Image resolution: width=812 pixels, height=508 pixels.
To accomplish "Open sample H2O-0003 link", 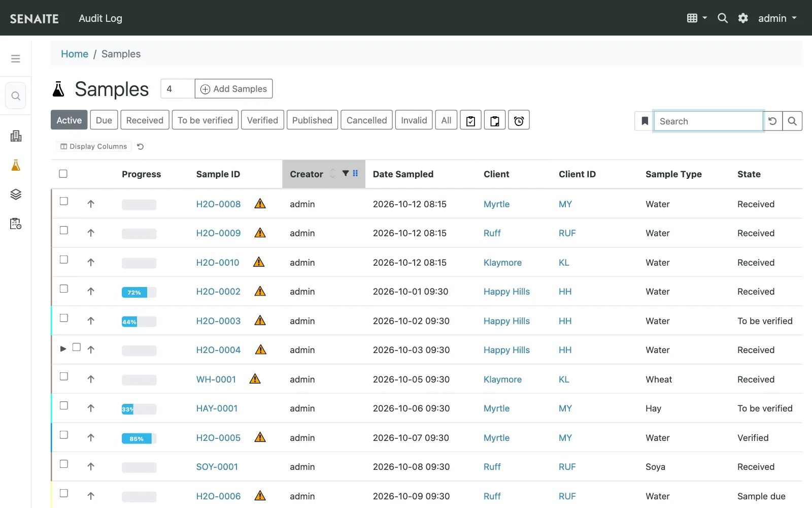I will [218, 321].
